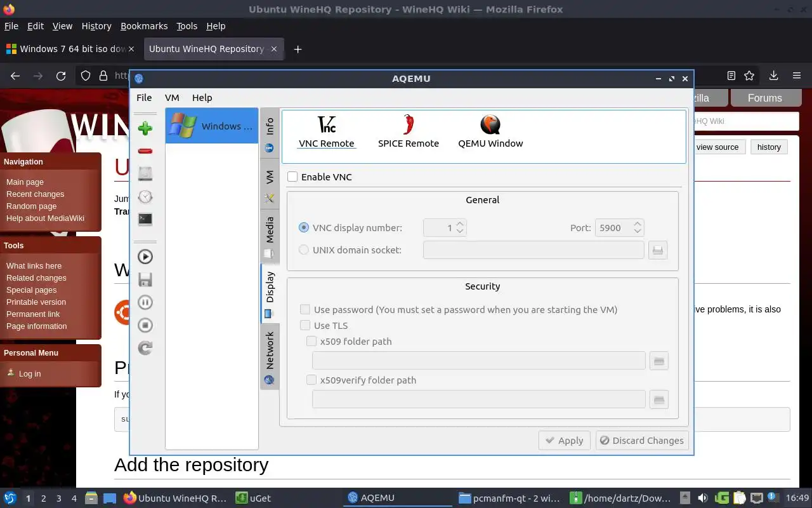This screenshot has width=812, height=508.
Task: Click the floppy save VM state icon
Action: tap(145, 279)
